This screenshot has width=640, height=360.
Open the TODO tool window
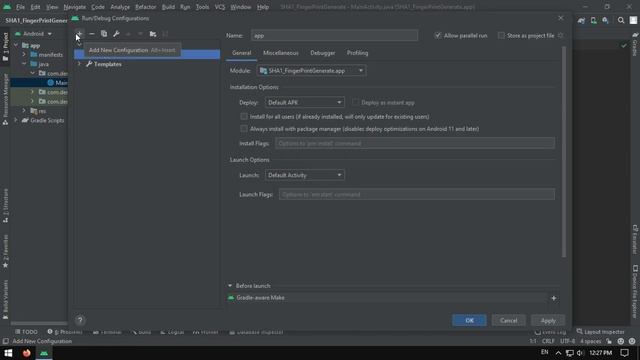pos(26,332)
